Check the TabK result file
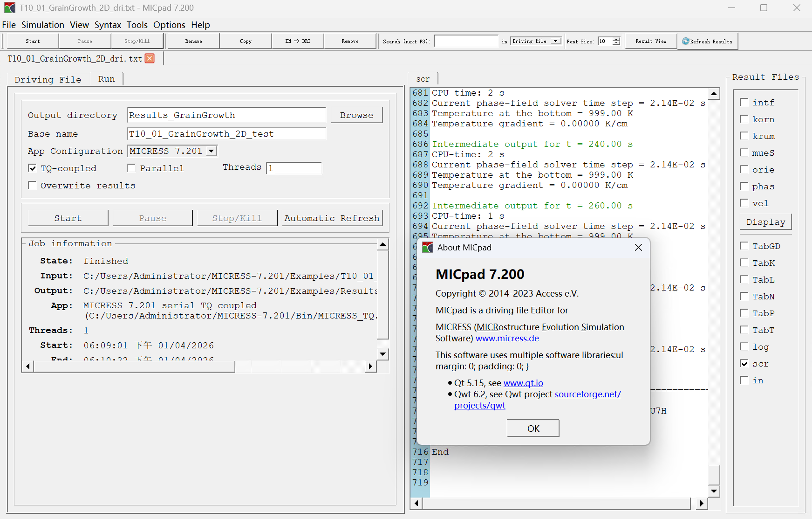The height and width of the screenshot is (519, 812). click(x=744, y=263)
